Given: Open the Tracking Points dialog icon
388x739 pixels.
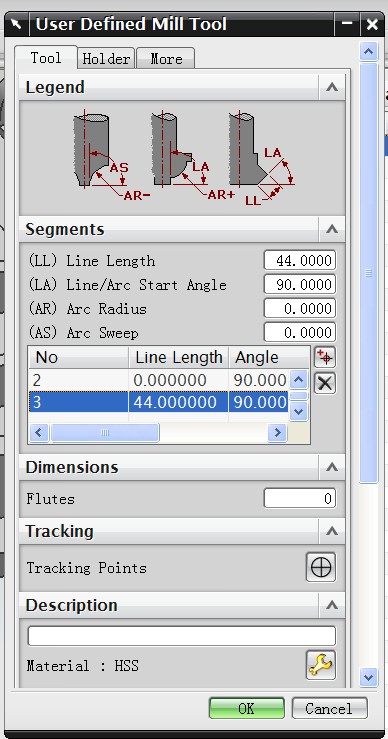Looking at the screenshot, I should (321, 567).
